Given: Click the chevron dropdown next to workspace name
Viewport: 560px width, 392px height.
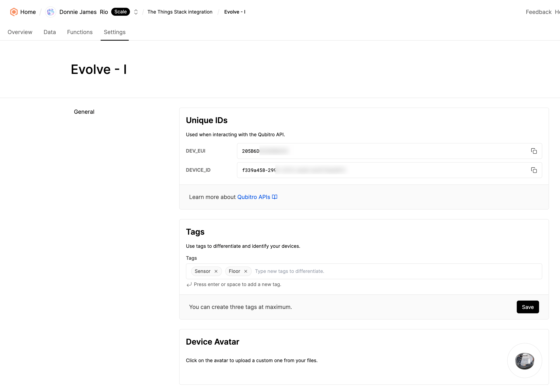Looking at the screenshot, I should coord(136,12).
